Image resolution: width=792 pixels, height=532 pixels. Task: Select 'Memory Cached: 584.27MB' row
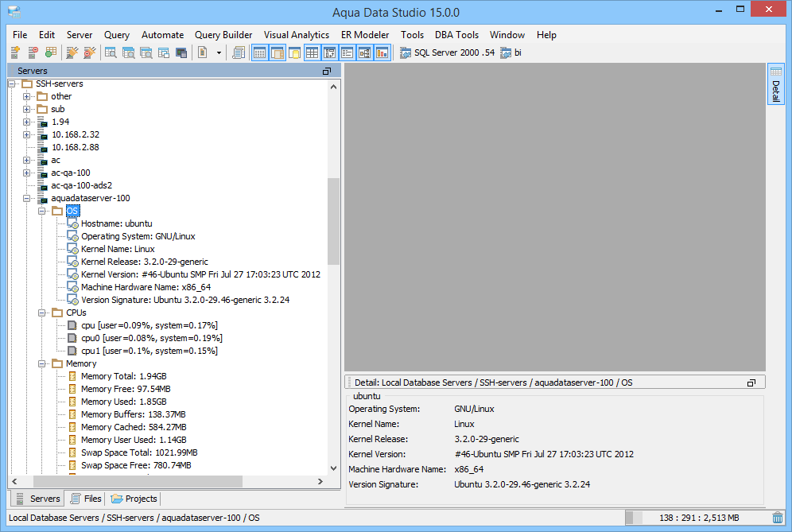[134, 427]
